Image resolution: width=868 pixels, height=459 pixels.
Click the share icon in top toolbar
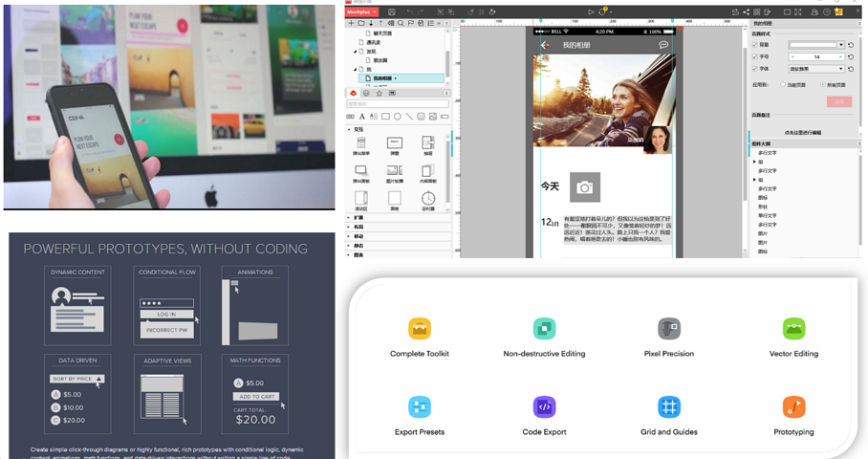(746, 11)
